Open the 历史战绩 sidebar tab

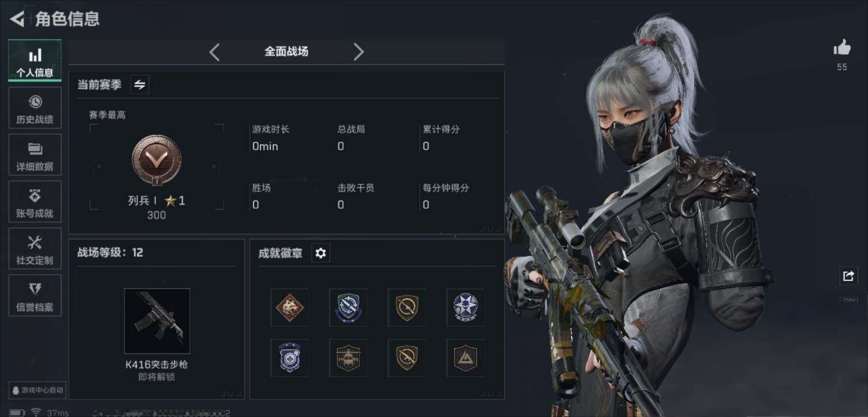tap(35, 108)
